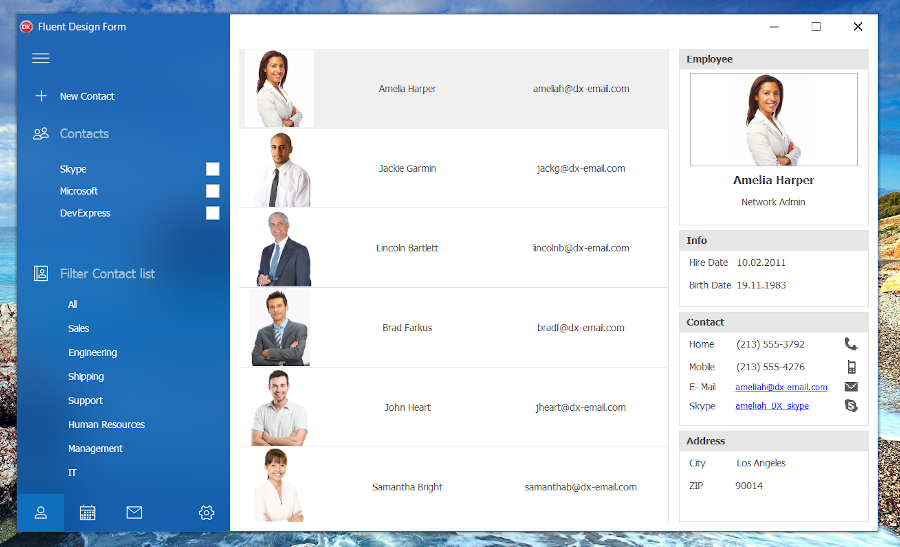Image resolution: width=900 pixels, height=547 pixels.
Task: Check the Microsoft checkbox
Action: pyautogui.click(x=212, y=191)
